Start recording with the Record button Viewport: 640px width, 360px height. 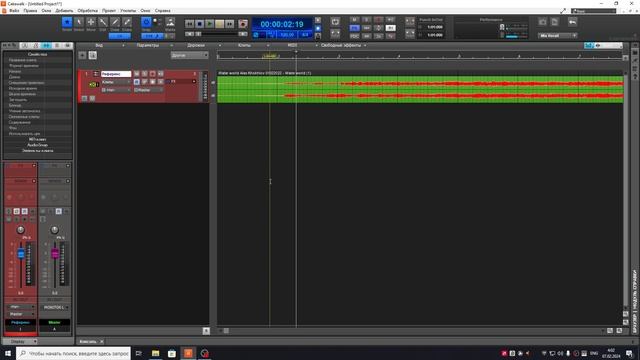[x=243, y=24]
